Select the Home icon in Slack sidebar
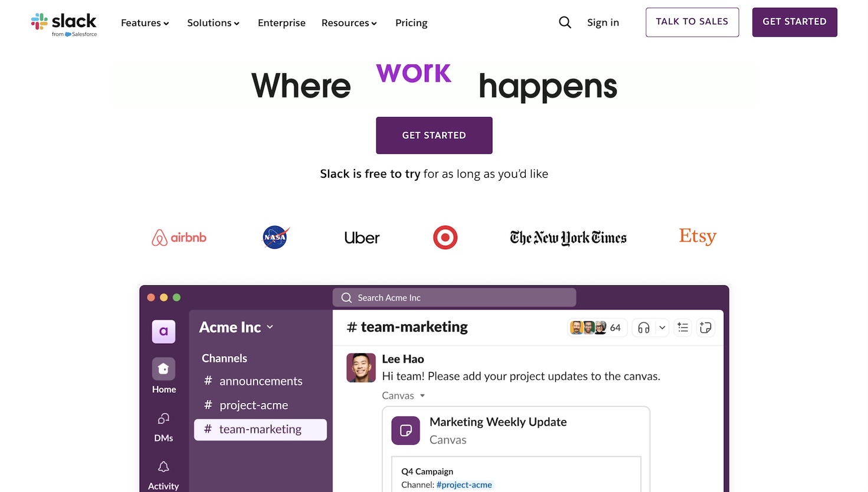 [x=163, y=369]
